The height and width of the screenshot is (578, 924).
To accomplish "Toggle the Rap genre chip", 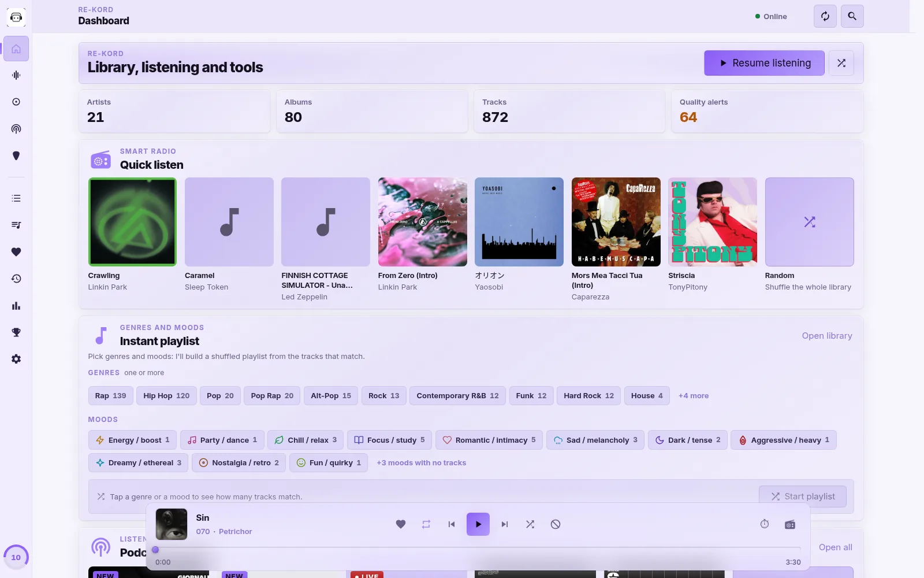I will (x=111, y=396).
